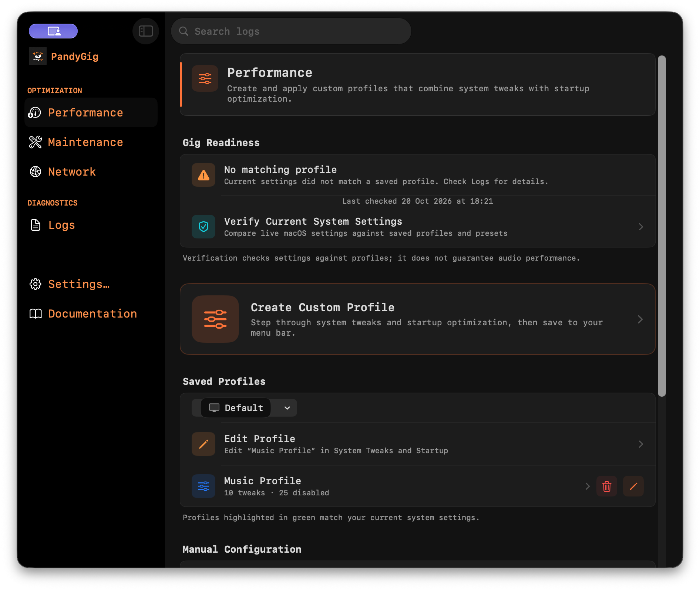Screen dimensions: 700x590
Task: Select Performance in the sidebar
Action: (x=91, y=112)
